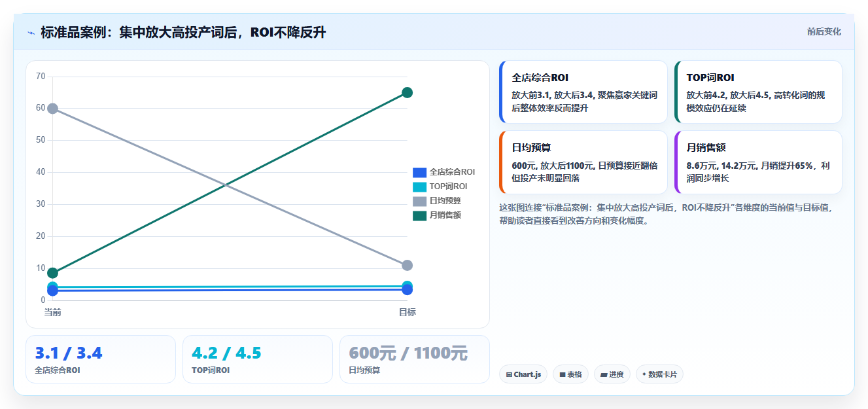Screen dimensions: 868x409
Task: Open the 日均预算 info card
Action: pyautogui.click(x=583, y=162)
